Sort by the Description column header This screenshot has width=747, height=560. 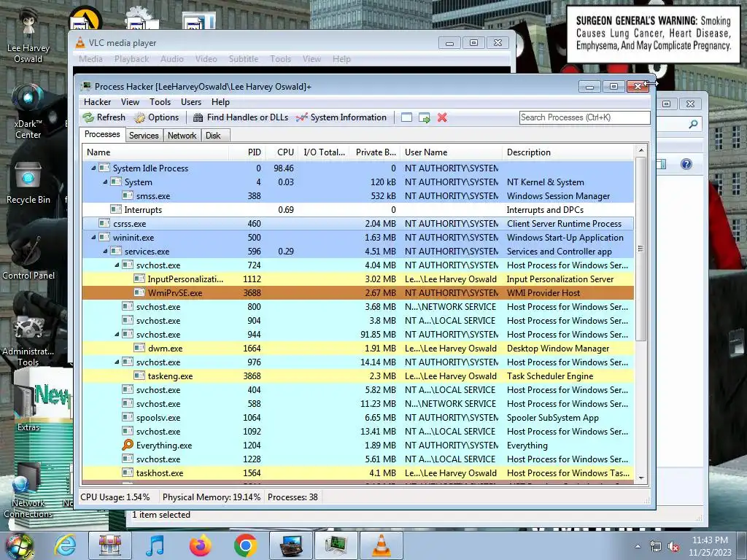(x=568, y=152)
